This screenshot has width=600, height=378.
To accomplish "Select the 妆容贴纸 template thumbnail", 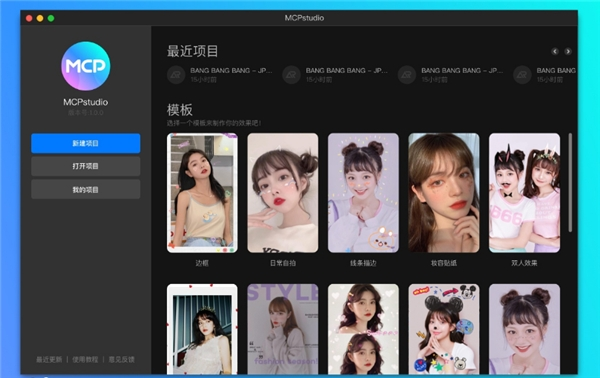I will pyautogui.click(x=444, y=193).
